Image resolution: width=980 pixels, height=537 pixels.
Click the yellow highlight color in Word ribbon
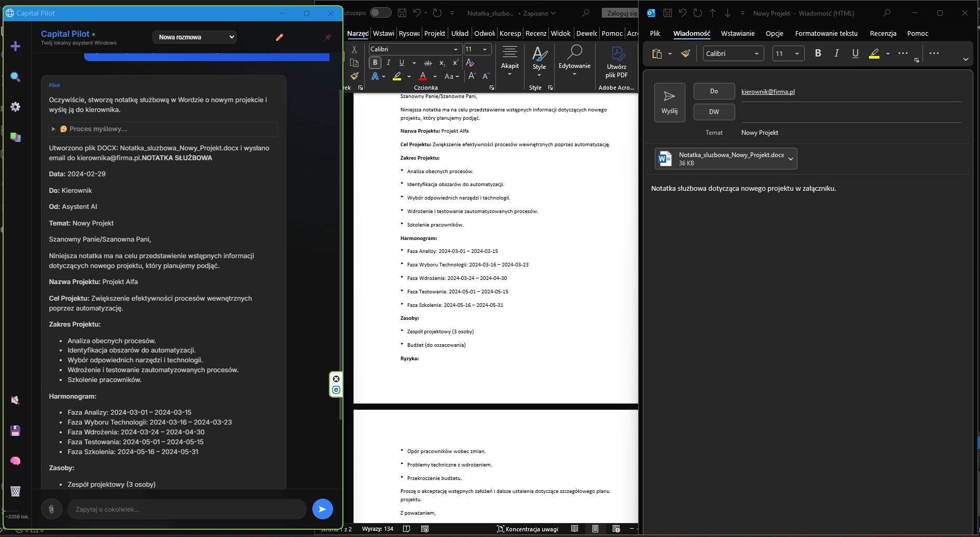397,77
